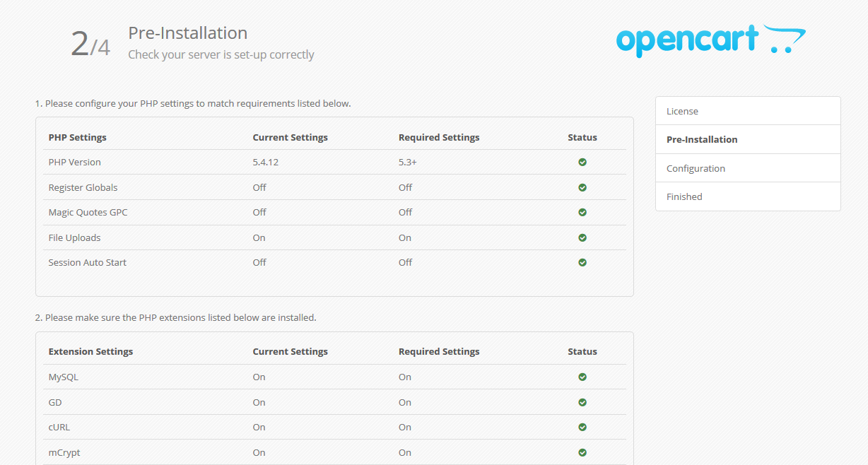Go to Configuration step in sidebar
Viewport: 868px width, 465px height.
pyautogui.click(x=748, y=168)
